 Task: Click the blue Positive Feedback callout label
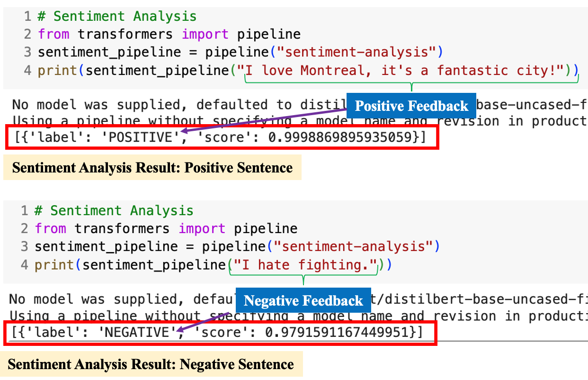pos(411,106)
